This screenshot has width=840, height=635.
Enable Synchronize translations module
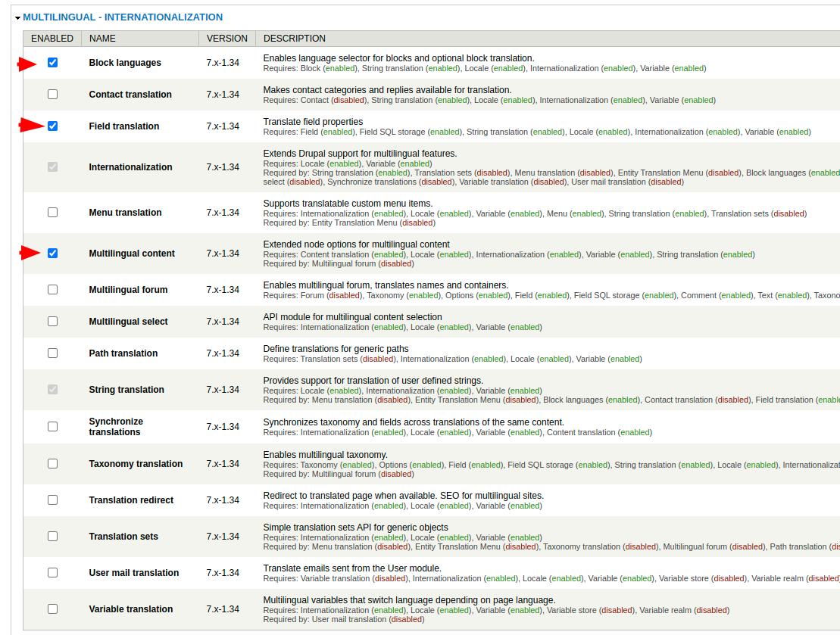52,427
